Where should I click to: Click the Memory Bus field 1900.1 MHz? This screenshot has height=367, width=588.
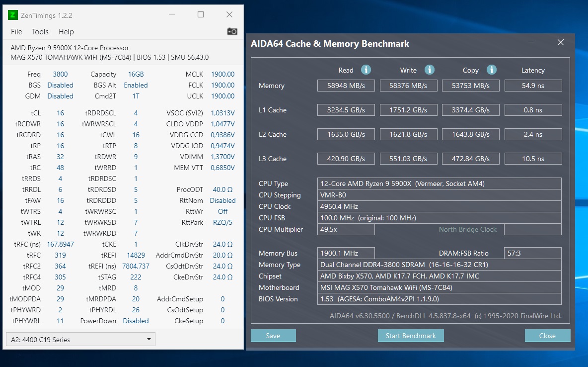(x=346, y=253)
